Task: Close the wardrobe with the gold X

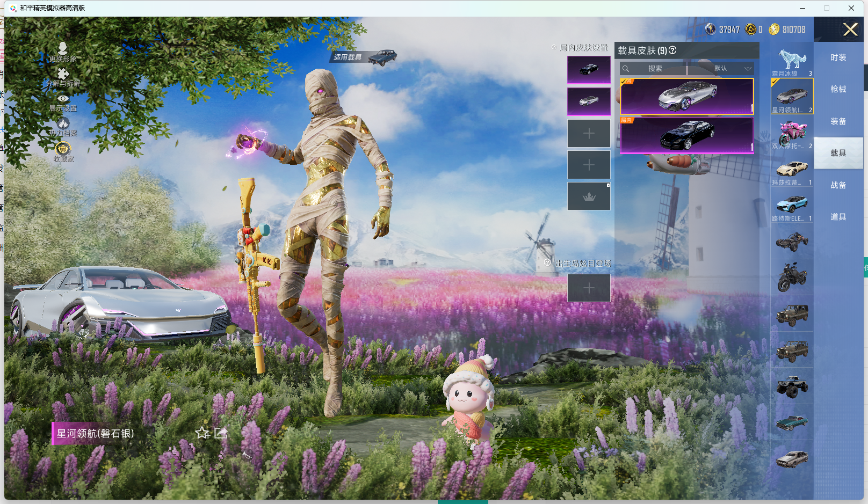Action: (850, 30)
